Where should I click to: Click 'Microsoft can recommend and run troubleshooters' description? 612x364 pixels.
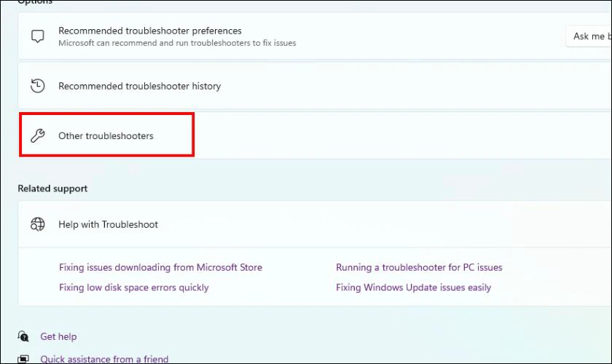(x=177, y=43)
